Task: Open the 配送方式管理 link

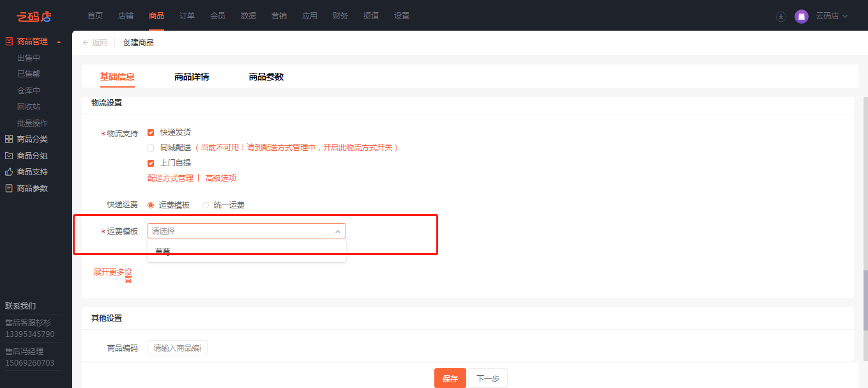Action: tap(171, 178)
